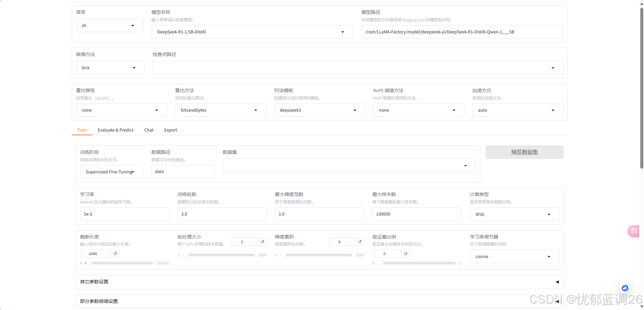This screenshot has width=644, height=310.
Task: Click the 预览数据集 preview dataset button
Action: click(x=524, y=152)
